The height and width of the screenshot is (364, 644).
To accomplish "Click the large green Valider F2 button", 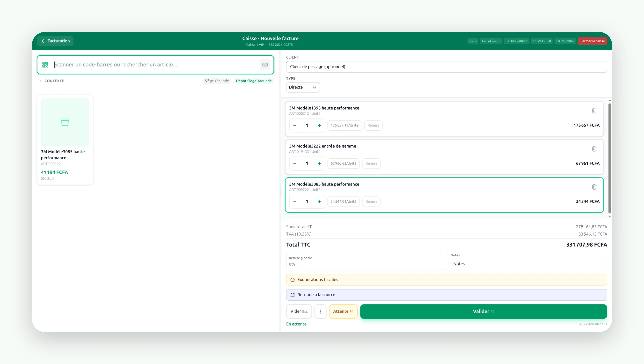I will (x=483, y=312).
